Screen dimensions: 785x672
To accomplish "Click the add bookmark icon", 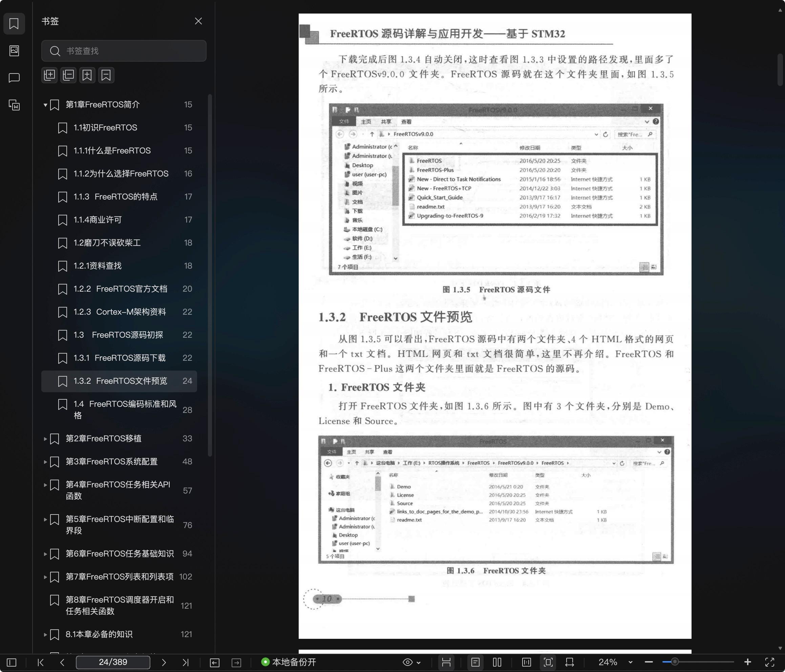I will pyautogui.click(x=87, y=75).
